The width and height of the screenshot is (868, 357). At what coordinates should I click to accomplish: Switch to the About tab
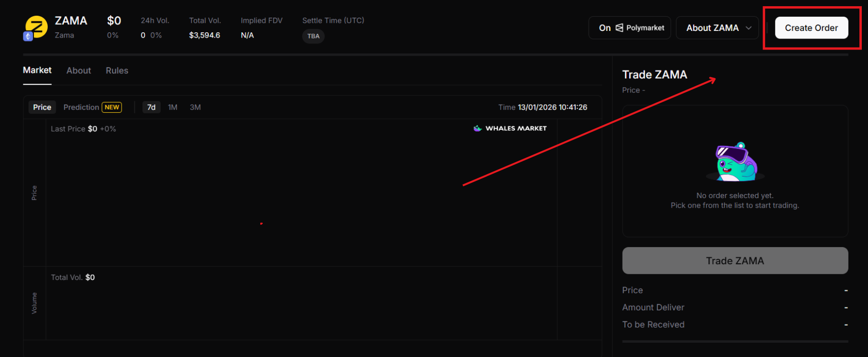tap(79, 70)
